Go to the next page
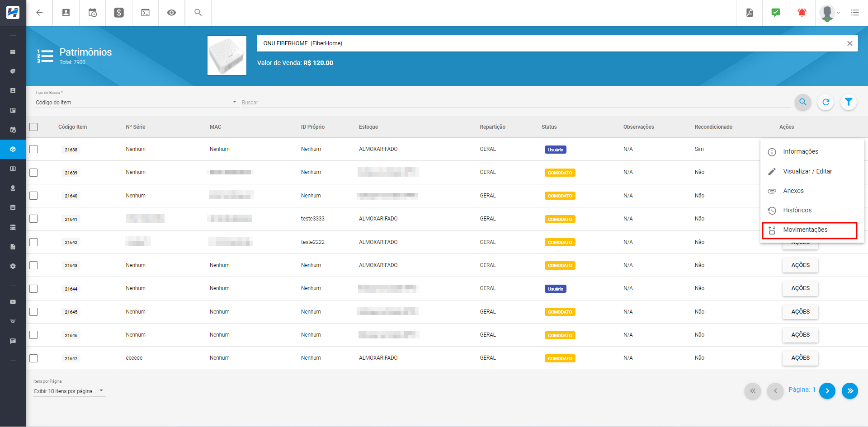The height and width of the screenshot is (427, 868). (827, 391)
